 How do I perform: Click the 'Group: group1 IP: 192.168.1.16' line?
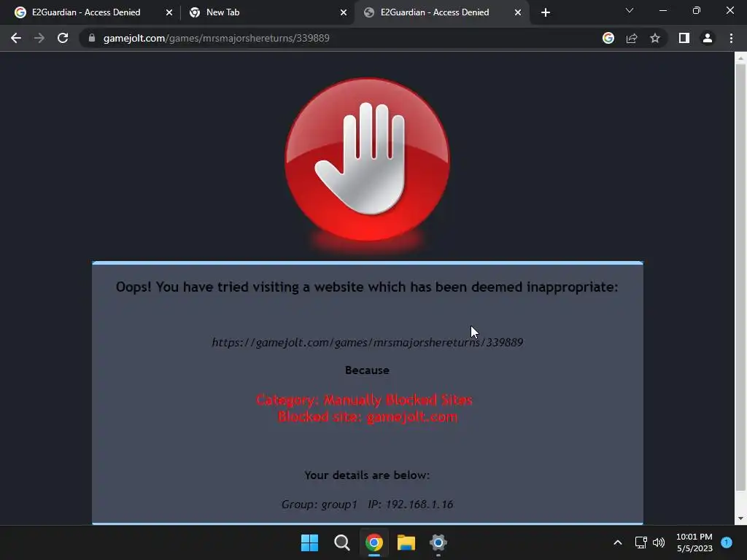tap(368, 505)
